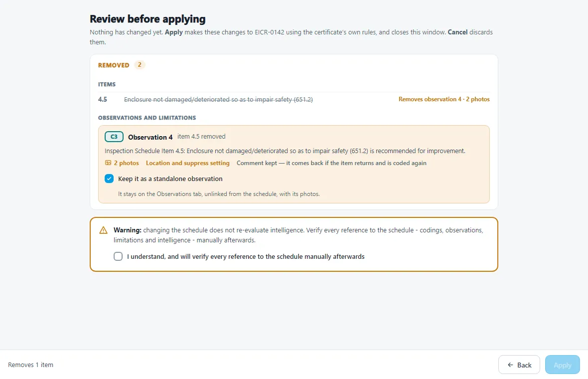Click the 'Inspection Schedule Item 4.5' description text
Viewport: 588px width, 379px height.
click(x=285, y=151)
